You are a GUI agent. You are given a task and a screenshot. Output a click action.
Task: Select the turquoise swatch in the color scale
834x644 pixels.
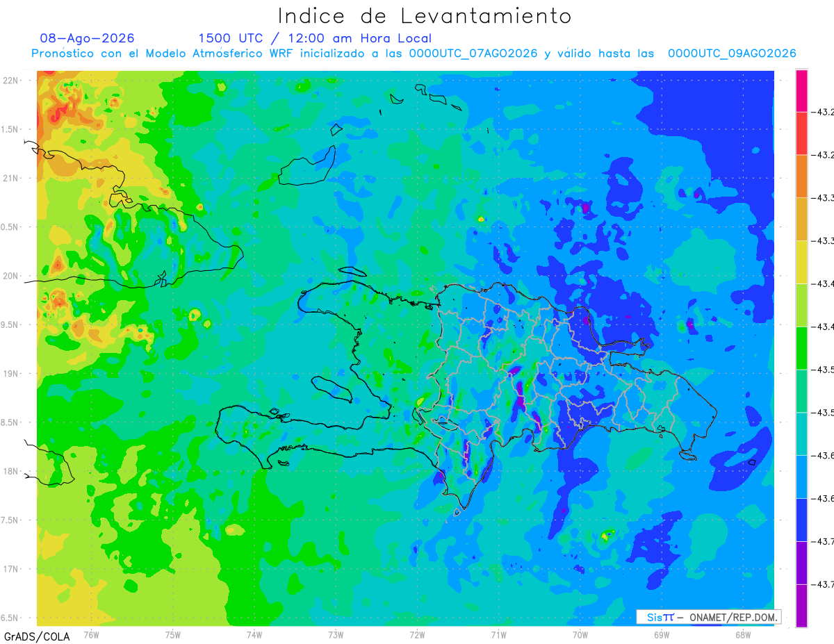pyautogui.click(x=801, y=434)
